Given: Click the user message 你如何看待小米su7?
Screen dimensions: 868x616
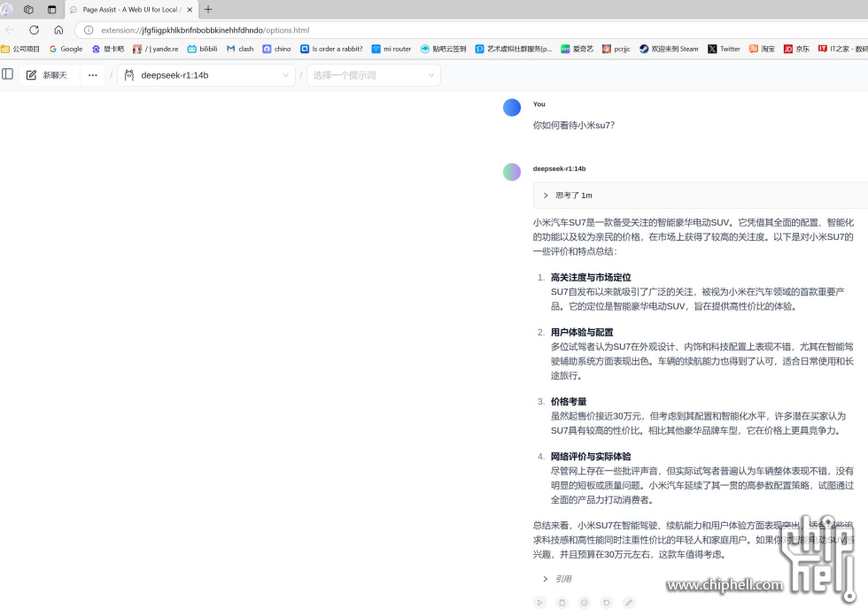Looking at the screenshot, I should (x=574, y=126).
